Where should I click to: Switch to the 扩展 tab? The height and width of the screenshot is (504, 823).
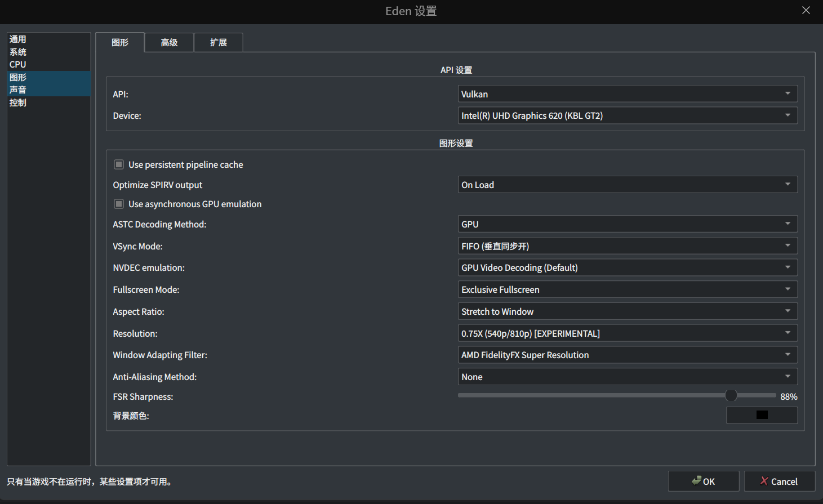219,42
